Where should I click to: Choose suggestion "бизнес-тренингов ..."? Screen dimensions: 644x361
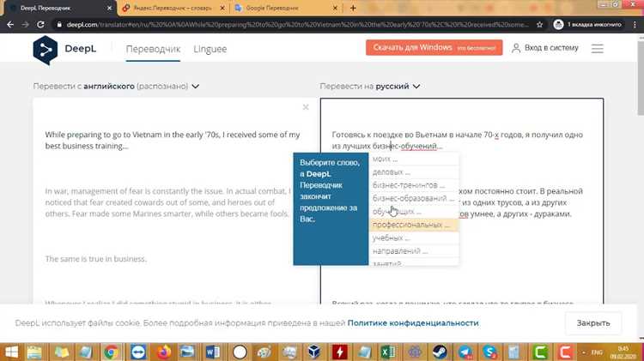pos(414,185)
